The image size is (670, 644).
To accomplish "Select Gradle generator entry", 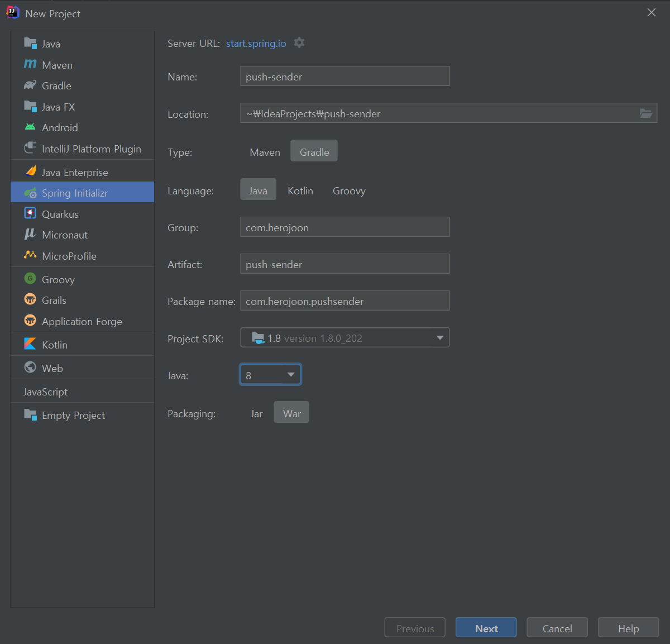I will [82, 85].
